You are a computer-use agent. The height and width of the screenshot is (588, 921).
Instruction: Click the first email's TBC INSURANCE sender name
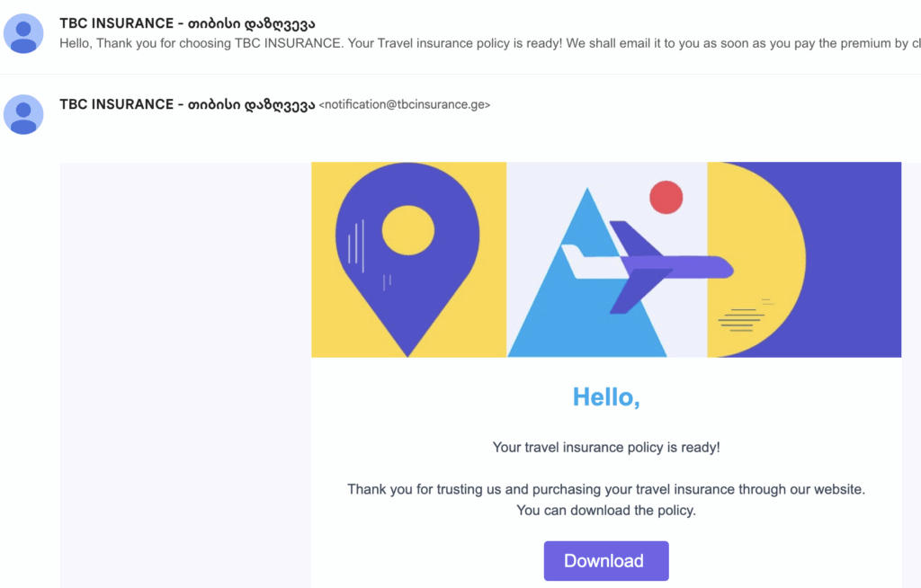(x=187, y=23)
